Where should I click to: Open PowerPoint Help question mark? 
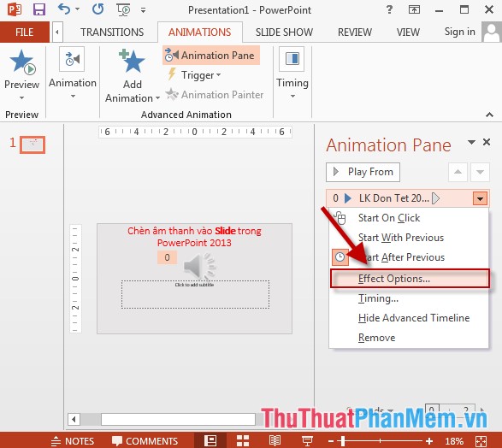pyautogui.click(x=389, y=9)
